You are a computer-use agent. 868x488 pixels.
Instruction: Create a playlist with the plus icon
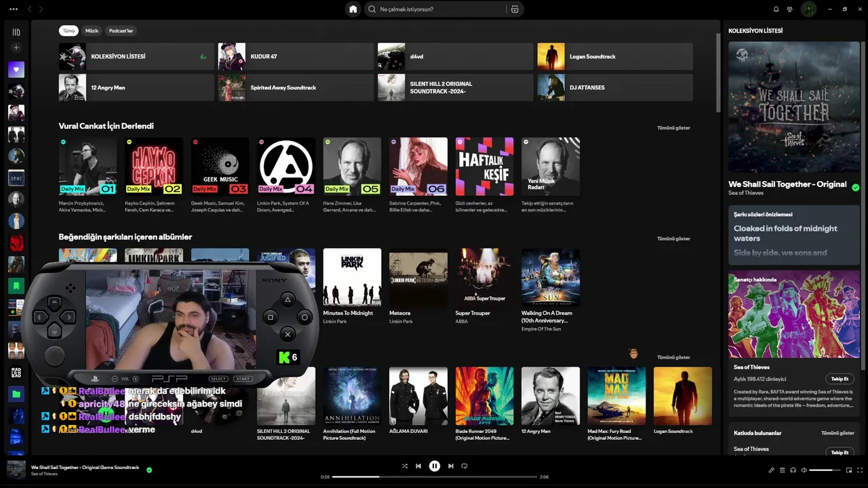click(16, 47)
